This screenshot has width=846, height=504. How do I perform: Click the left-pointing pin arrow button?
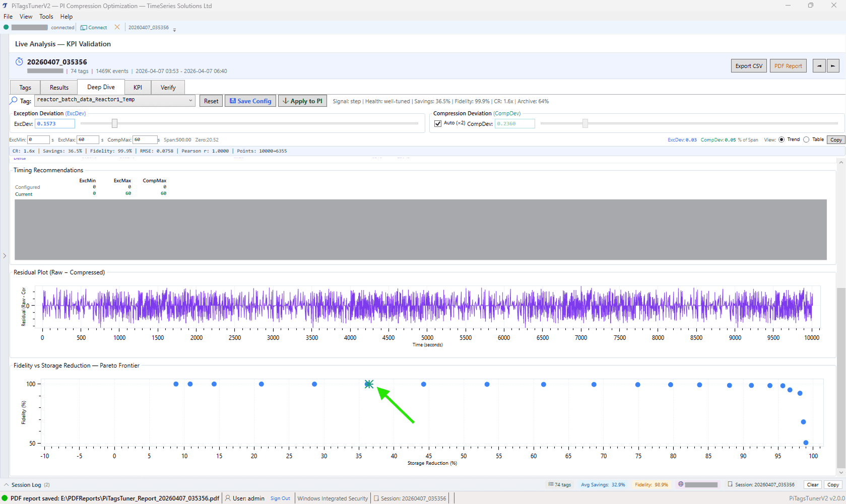[819, 66]
